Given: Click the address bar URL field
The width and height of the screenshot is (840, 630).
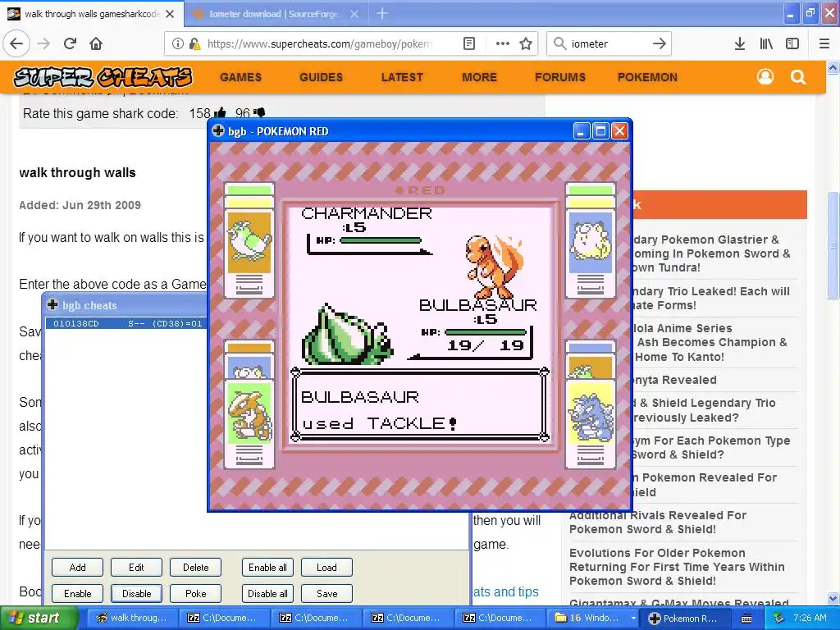Looking at the screenshot, I should pyautogui.click(x=319, y=43).
